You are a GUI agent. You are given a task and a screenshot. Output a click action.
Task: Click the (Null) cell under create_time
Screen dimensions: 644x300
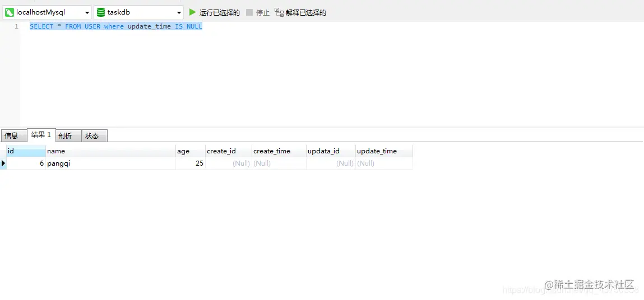pos(279,163)
